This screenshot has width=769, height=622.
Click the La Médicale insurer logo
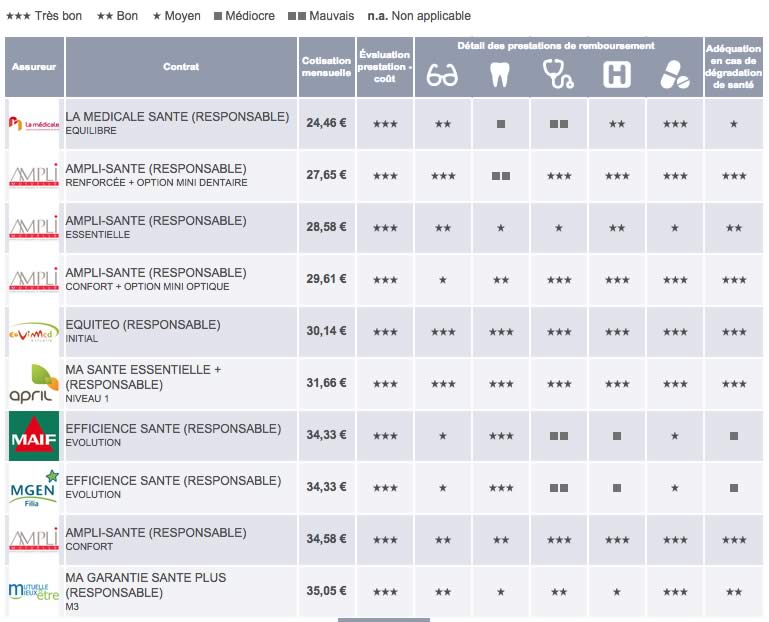coord(33,124)
